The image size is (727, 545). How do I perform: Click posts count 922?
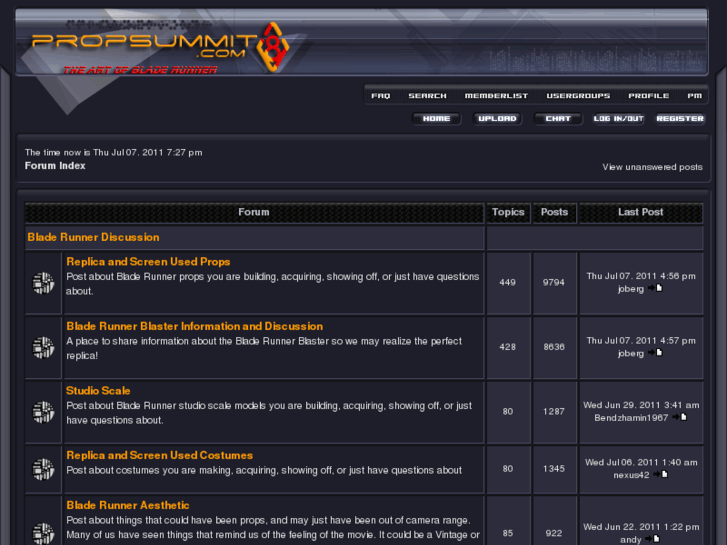click(x=554, y=533)
